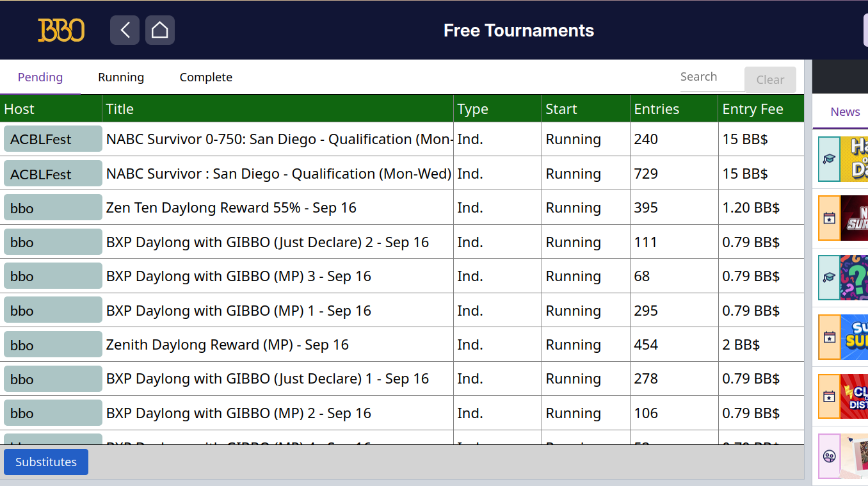Image resolution: width=868 pixels, height=486 pixels.
Task: Open the pink news banner thumbnail
Action: coord(854,456)
